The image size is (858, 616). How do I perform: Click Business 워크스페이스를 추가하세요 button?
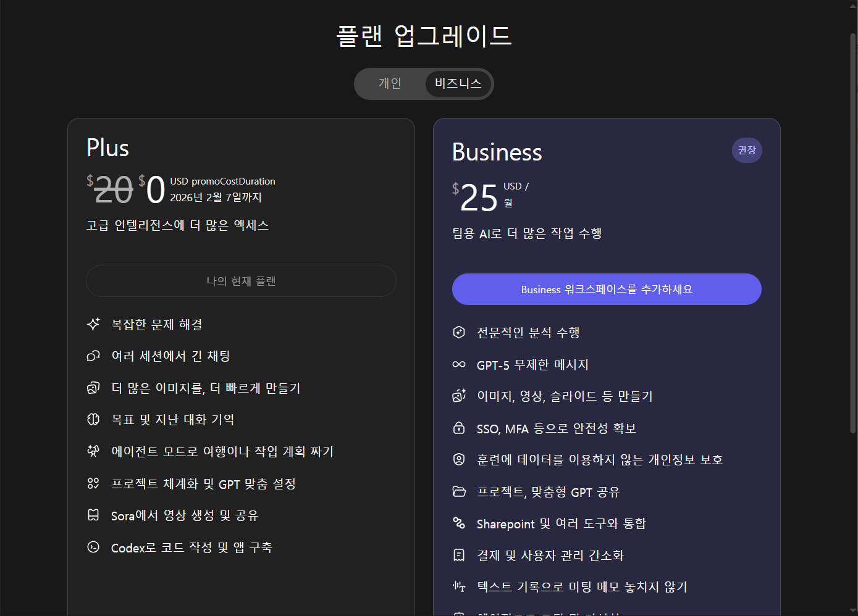[607, 289]
